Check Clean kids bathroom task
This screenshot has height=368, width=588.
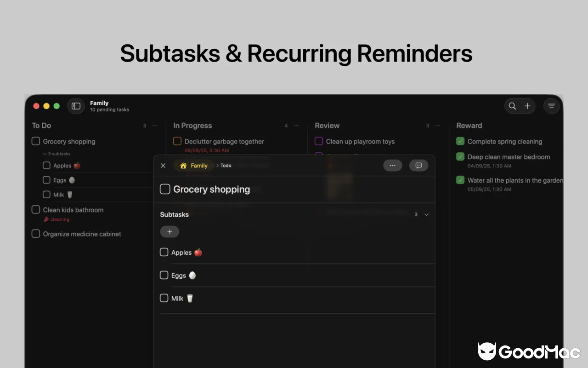pyautogui.click(x=36, y=210)
